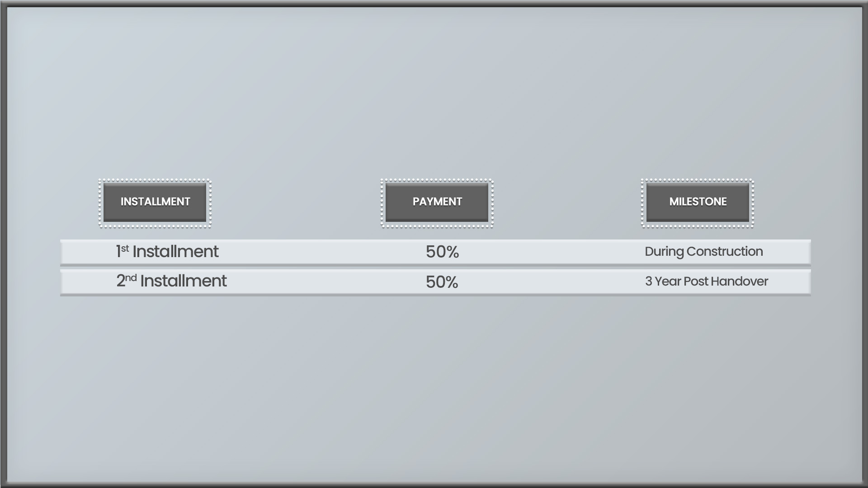The height and width of the screenshot is (488, 868).
Task: Click the word Installment in the second row
Action: (184, 281)
